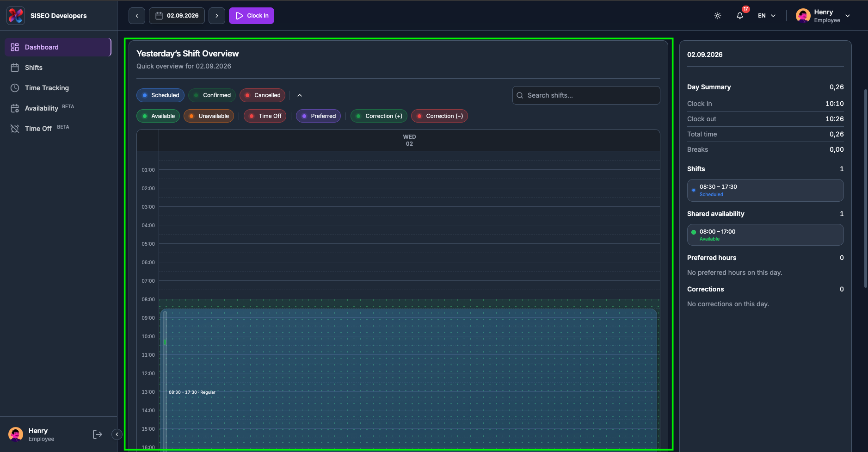Viewport: 868px width, 452px height.
Task: Open the EN language dropdown
Action: click(x=767, y=16)
